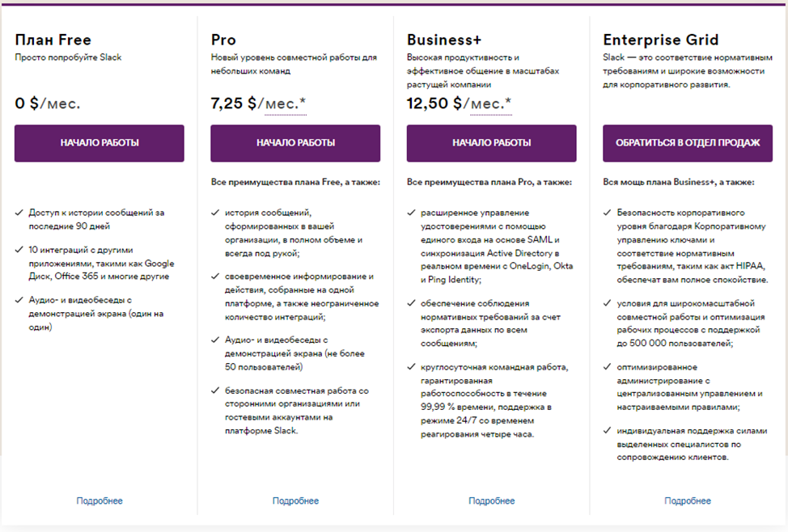Click checkmark next to "индивидуальная поддержка" item
This screenshot has height=532, width=788.
(608, 430)
